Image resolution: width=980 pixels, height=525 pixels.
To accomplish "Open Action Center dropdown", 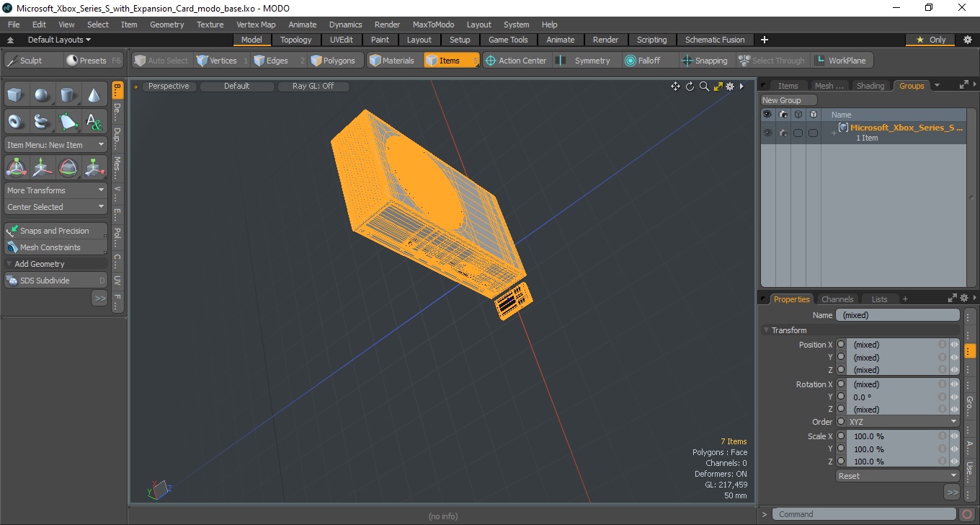I will [x=517, y=61].
